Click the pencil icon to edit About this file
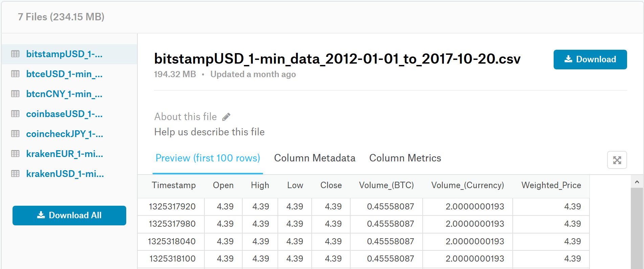The image size is (644, 269). click(226, 117)
